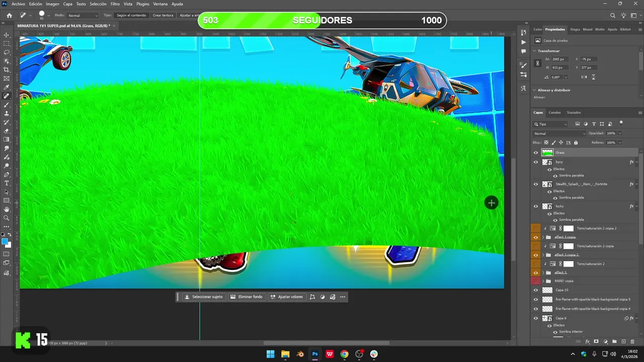Open the Selección menu

click(x=98, y=4)
